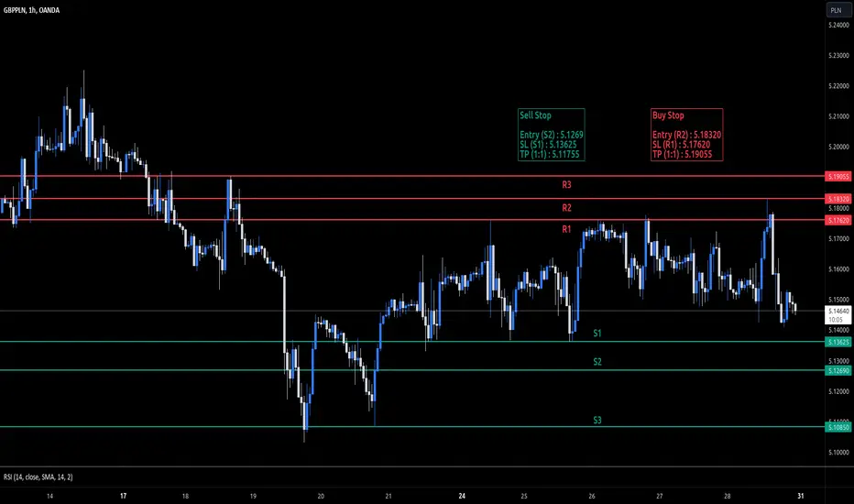Click the 5.21000 price scale label
The image size is (854, 504).
click(838, 116)
